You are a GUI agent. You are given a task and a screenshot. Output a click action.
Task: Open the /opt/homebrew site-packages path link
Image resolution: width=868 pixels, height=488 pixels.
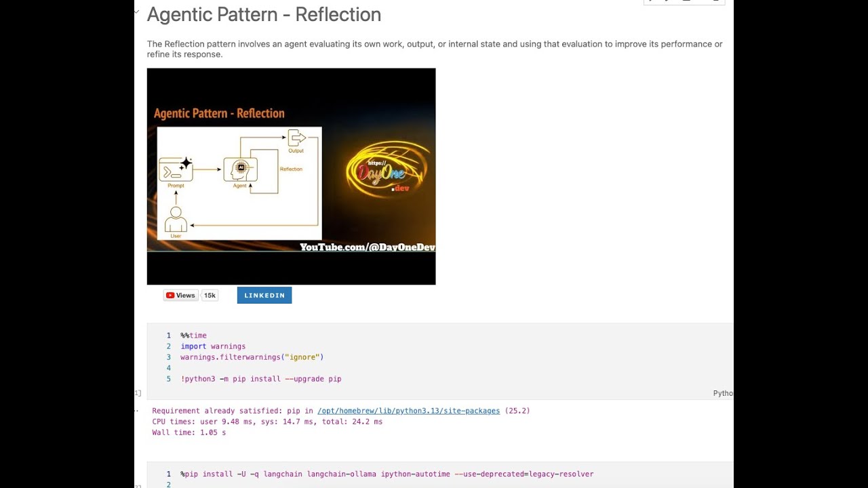point(408,411)
